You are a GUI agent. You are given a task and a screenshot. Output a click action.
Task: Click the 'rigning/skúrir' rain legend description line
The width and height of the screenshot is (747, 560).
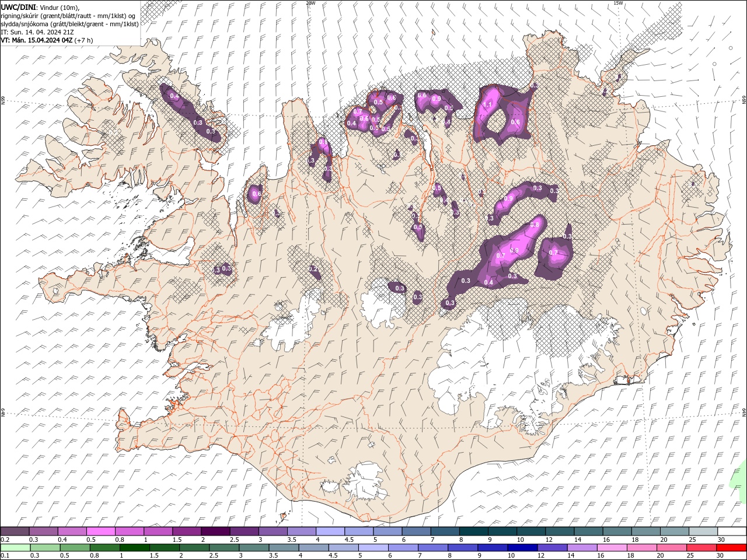click(x=68, y=16)
